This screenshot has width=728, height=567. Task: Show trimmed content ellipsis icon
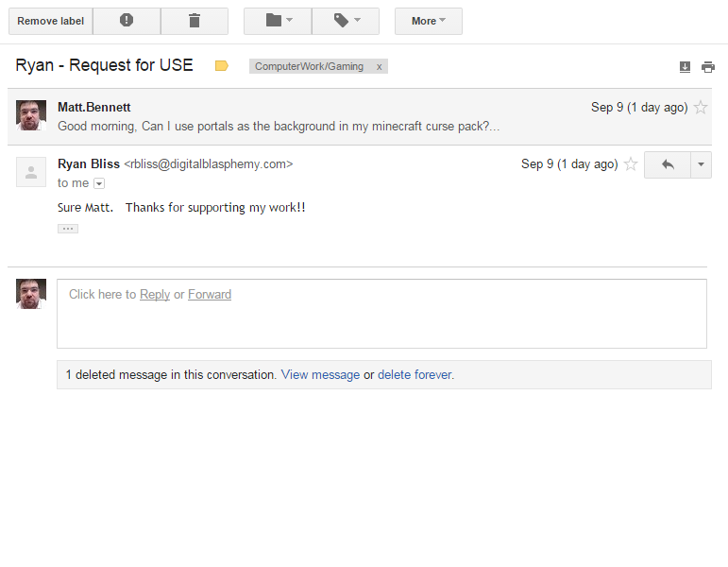pos(68,229)
